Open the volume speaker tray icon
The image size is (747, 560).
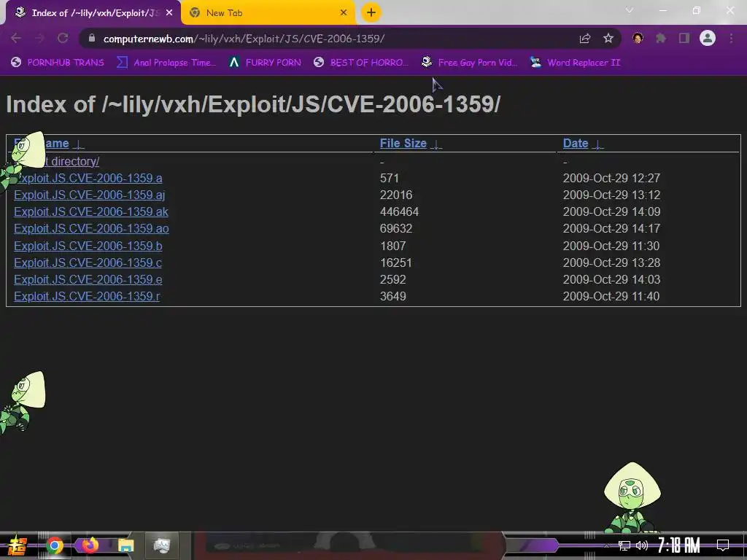[642, 545]
